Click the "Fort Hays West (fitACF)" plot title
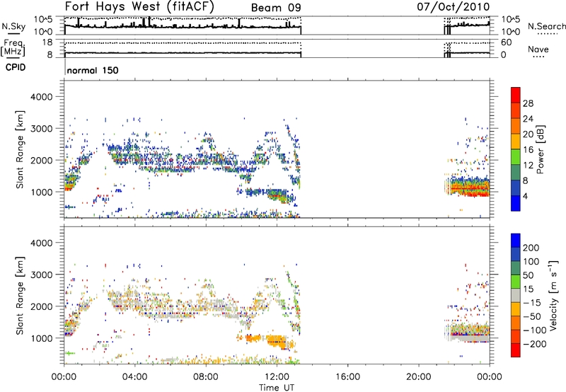The width and height of the screenshot is (566, 392). (x=139, y=7)
